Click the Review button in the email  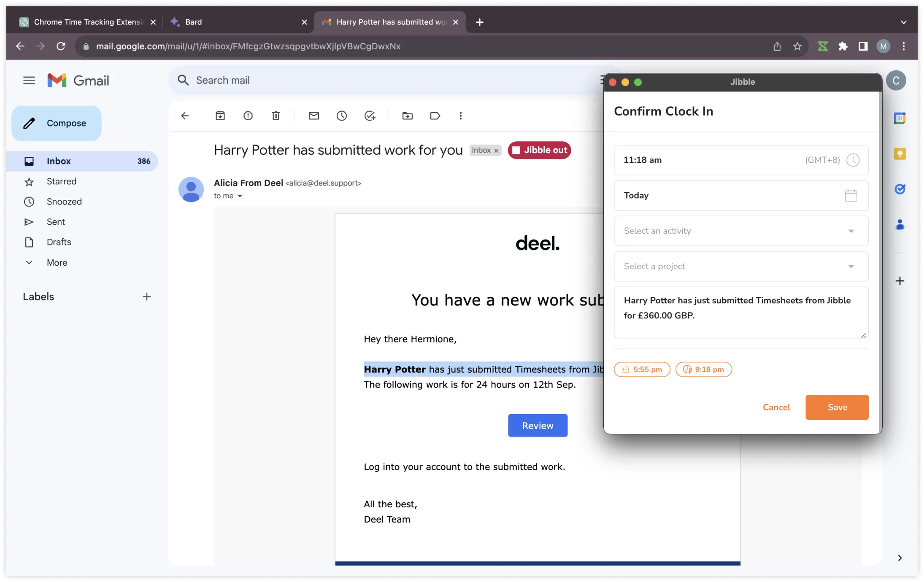[x=537, y=425]
